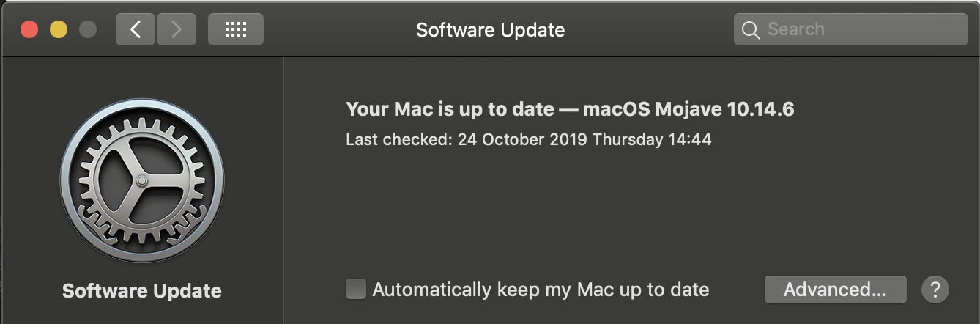This screenshot has width=980, height=324.
Task: Click the magnifying glass search icon
Action: [750, 30]
